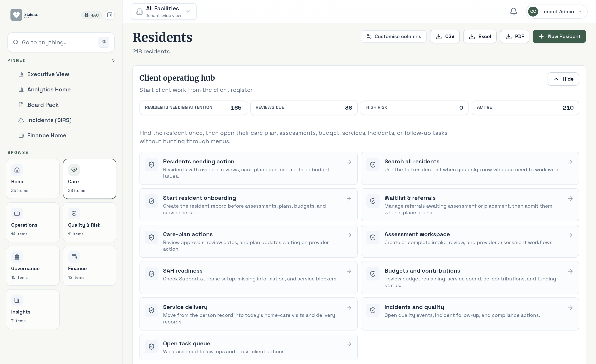Open Finance Home pinned link
The image size is (596, 364).
[x=47, y=135]
